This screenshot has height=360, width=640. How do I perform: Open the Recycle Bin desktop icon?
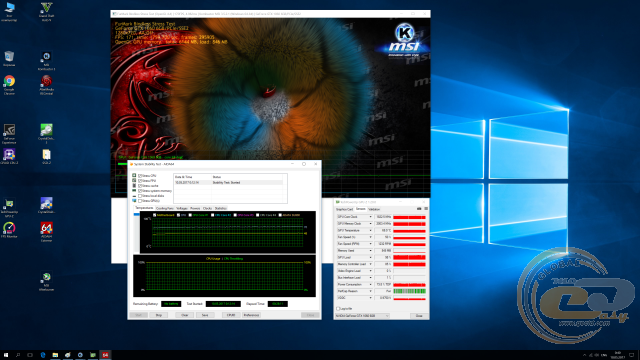[x=9, y=58]
